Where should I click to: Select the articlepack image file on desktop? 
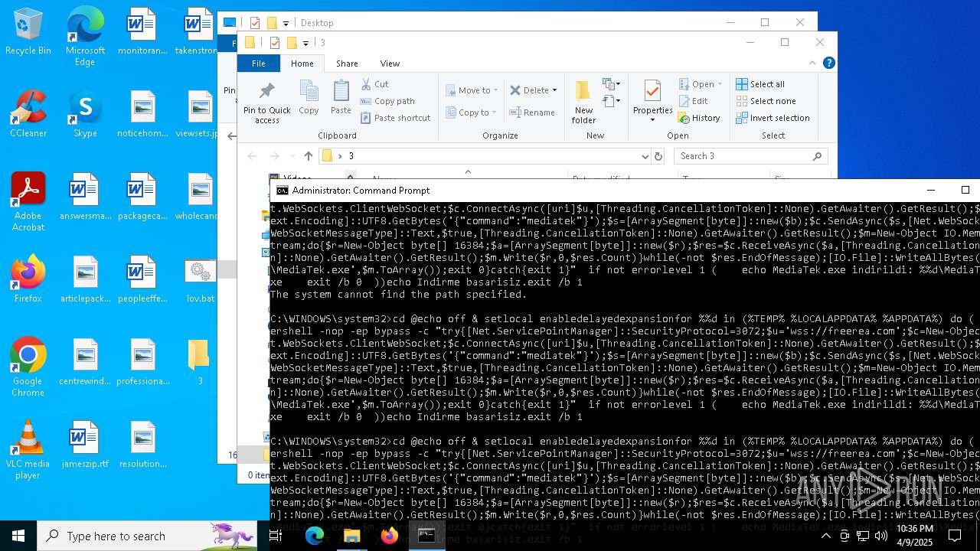(85, 279)
